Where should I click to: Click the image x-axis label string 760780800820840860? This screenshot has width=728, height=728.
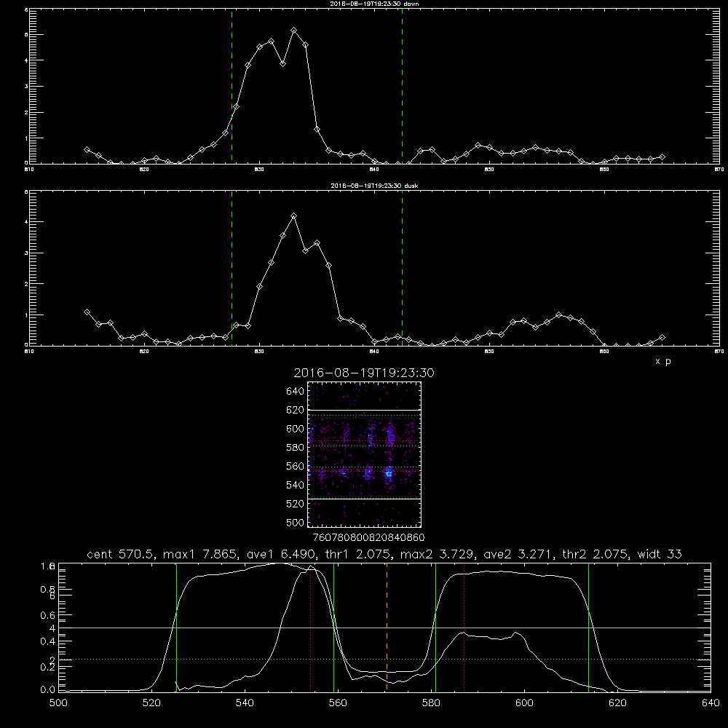tap(368, 538)
